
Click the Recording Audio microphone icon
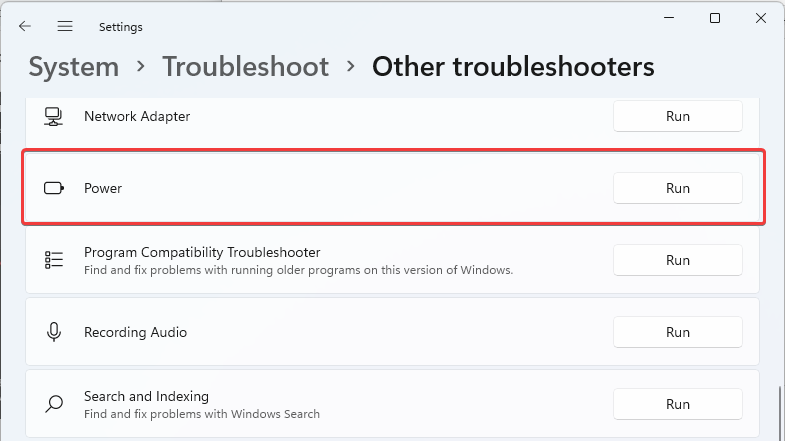54,332
